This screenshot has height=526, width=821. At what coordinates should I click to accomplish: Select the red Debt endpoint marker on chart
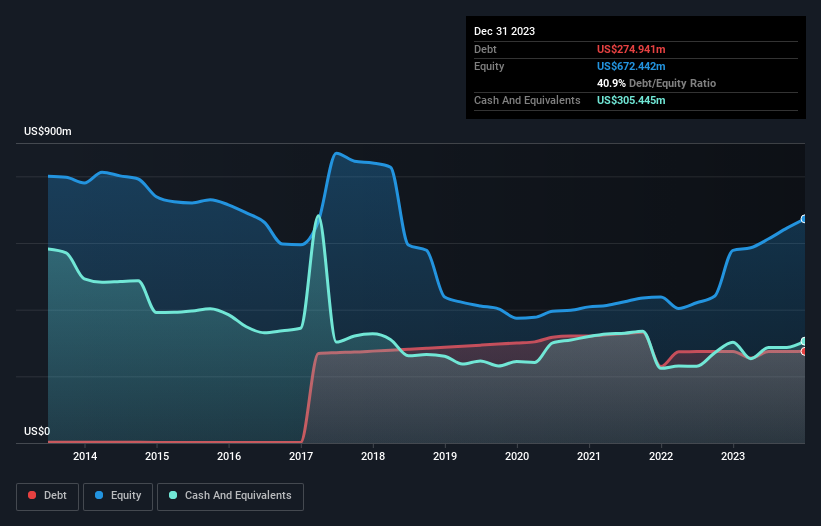[x=804, y=351]
